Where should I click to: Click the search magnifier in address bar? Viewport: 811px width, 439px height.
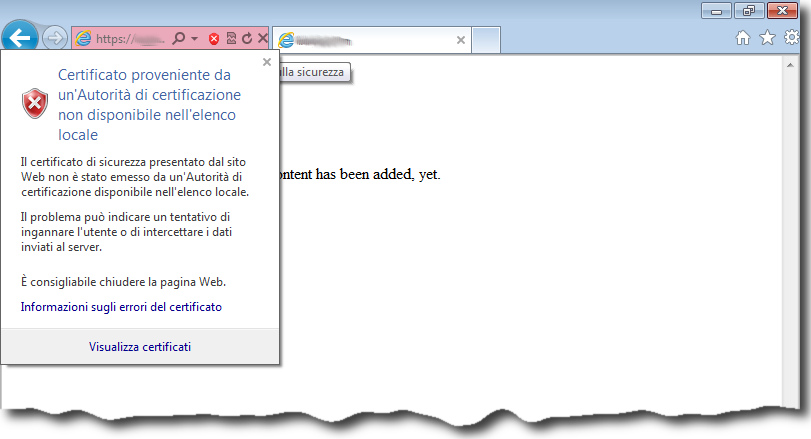click(178, 39)
